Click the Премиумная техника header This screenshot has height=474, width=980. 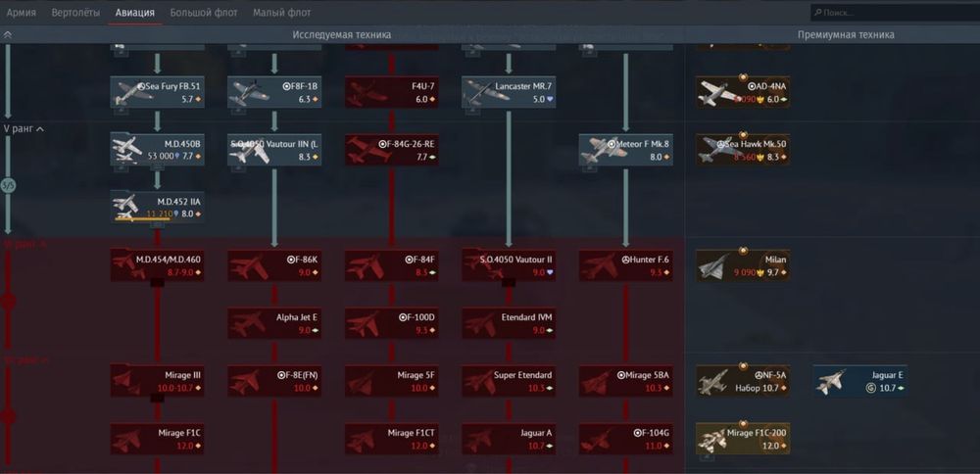click(x=846, y=35)
